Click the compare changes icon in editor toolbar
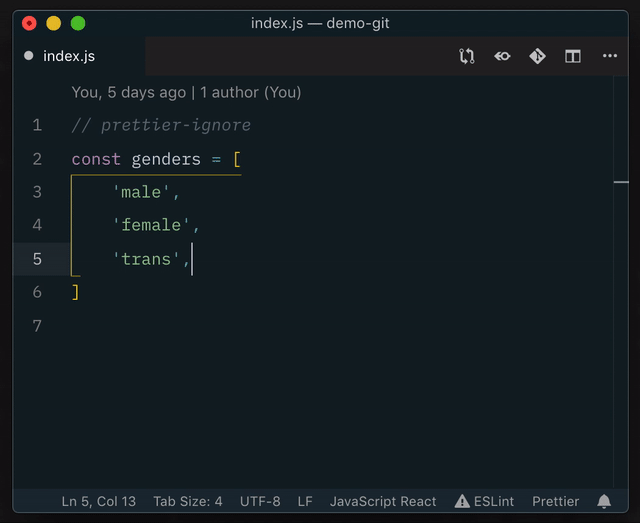Screen dimensions: 640x523 tap(467, 56)
